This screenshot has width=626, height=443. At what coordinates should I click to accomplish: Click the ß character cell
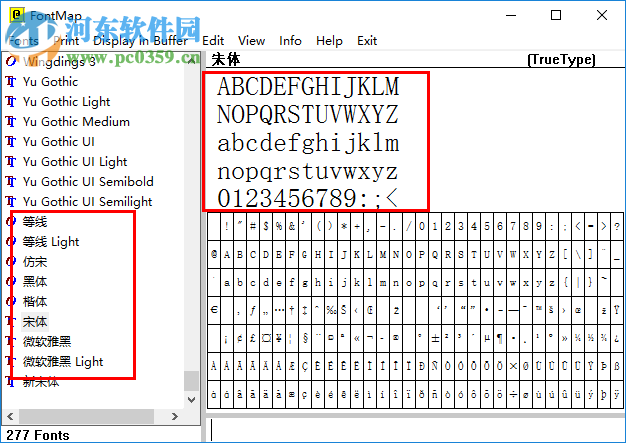pyautogui.click(x=617, y=366)
